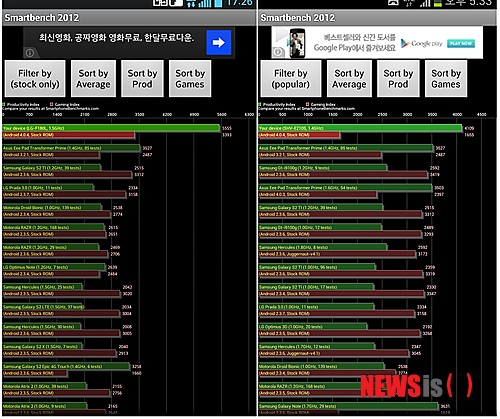Select Asus Transformer Prime 85 tests, stock-only screen
This screenshot has height=419, width=500.
coord(71,148)
